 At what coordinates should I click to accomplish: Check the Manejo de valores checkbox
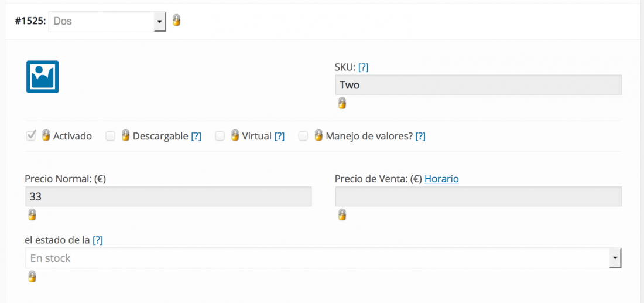(303, 136)
